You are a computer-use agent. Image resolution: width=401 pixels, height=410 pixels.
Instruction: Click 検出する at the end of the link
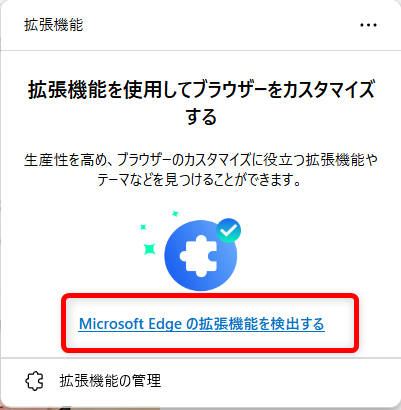pos(297,324)
